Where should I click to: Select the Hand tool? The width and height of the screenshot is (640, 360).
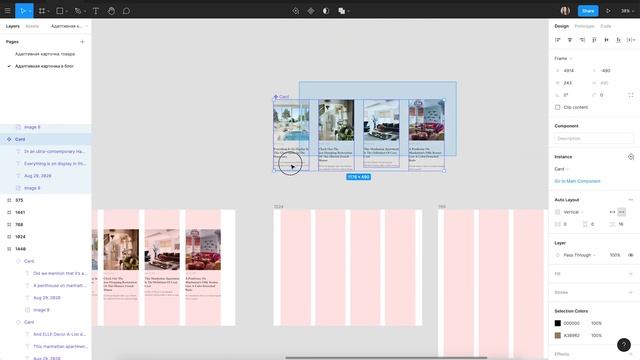(x=111, y=11)
